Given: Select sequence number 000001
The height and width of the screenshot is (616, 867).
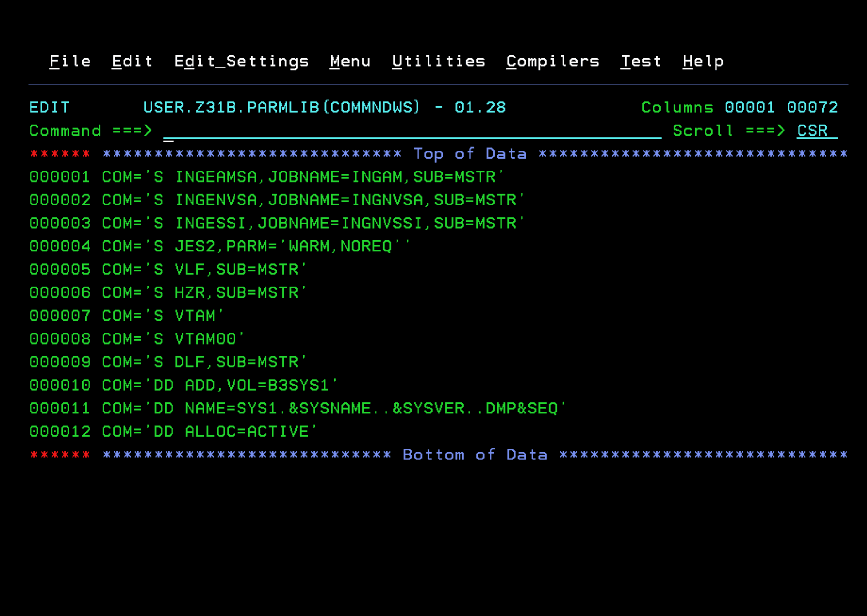Looking at the screenshot, I should click(x=60, y=177).
